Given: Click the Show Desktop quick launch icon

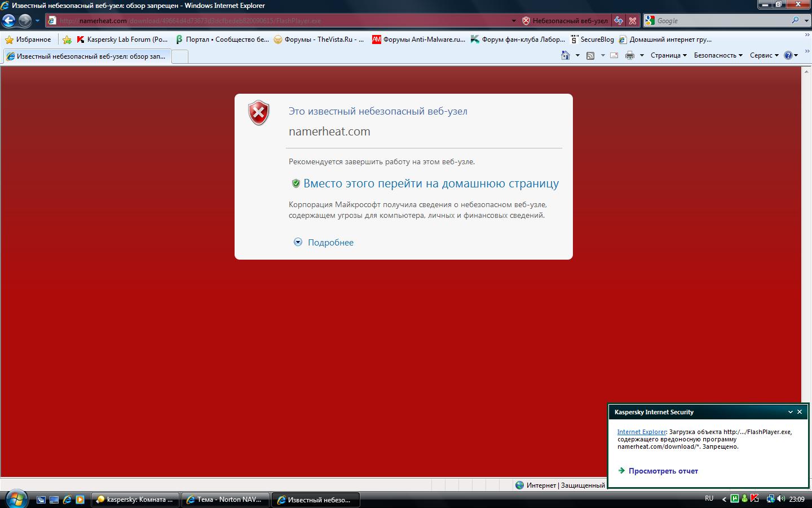Looking at the screenshot, I should click(54, 500).
